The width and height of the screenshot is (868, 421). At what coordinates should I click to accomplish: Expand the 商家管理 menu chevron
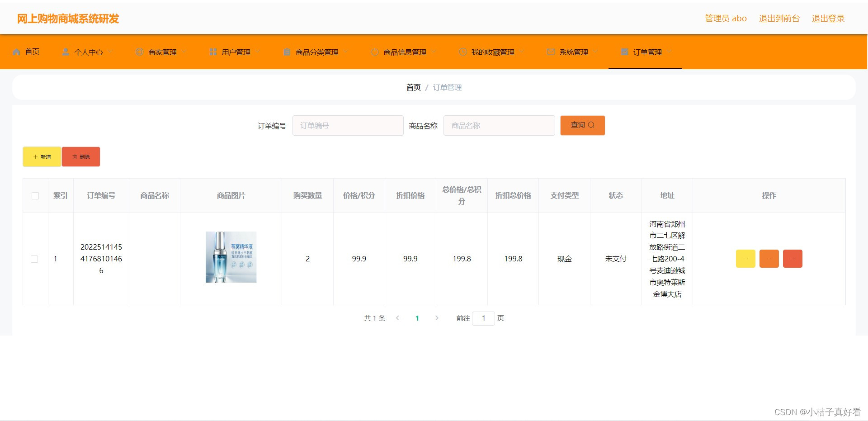pyautogui.click(x=184, y=52)
